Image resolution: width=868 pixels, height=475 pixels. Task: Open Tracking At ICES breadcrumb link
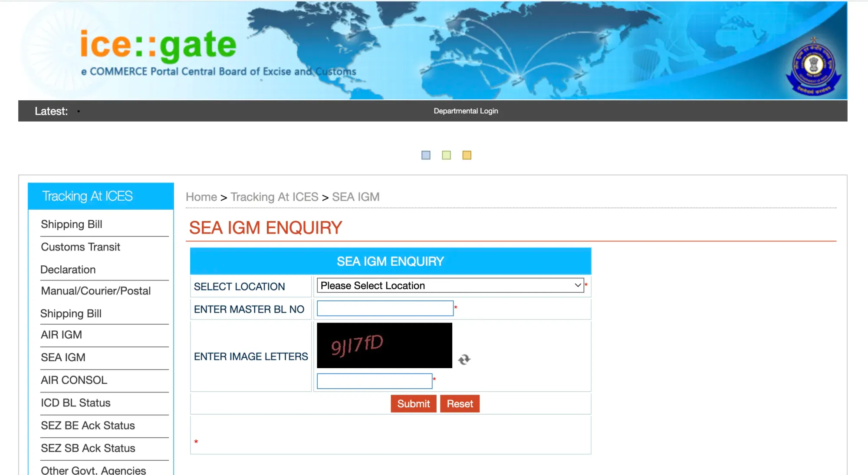point(274,197)
